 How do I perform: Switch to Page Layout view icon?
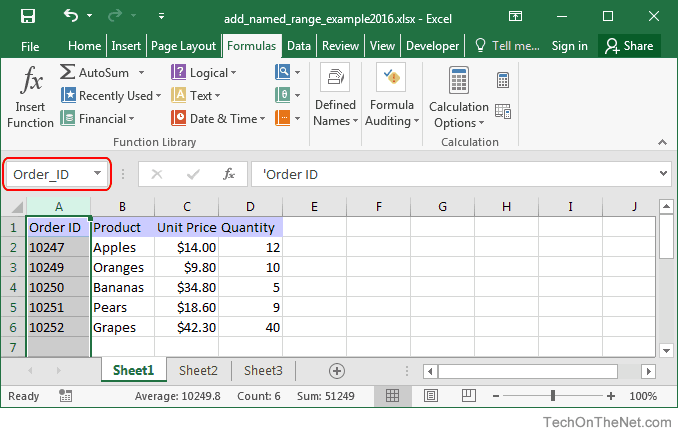pyautogui.click(x=431, y=395)
